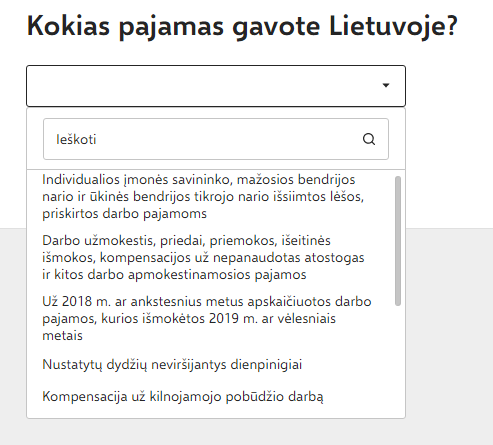The image size is (493, 445).
Task: Click the word 'metais' in third option
Action: click(62, 335)
